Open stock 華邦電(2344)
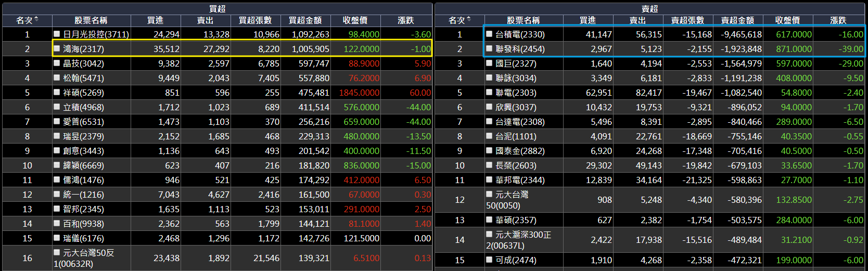868x271 pixels. [520, 180]
